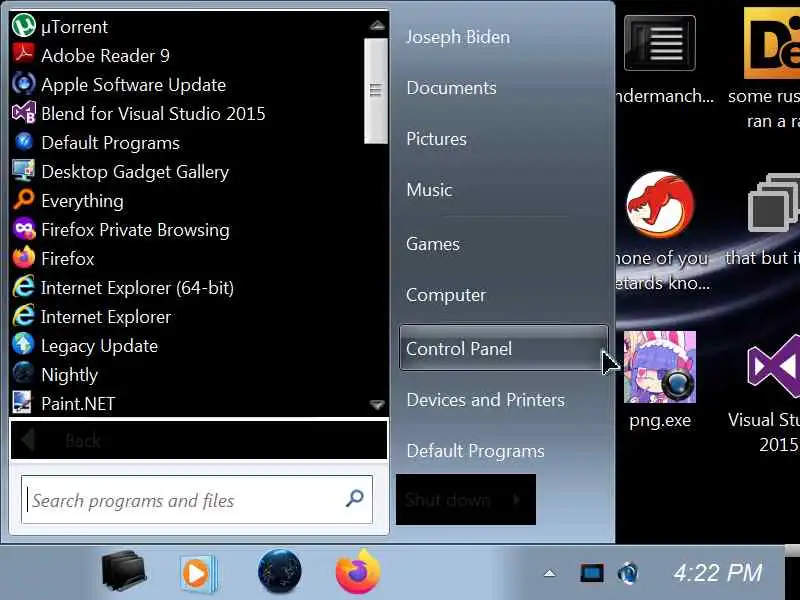800x600 pixels.
Task: Open Documents from the Start menu
Action: pos(451,88)
